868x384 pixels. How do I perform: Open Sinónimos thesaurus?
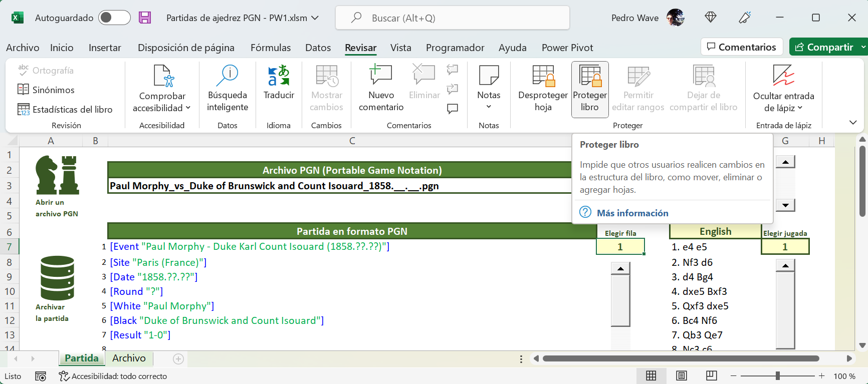[x=46, y=90]
